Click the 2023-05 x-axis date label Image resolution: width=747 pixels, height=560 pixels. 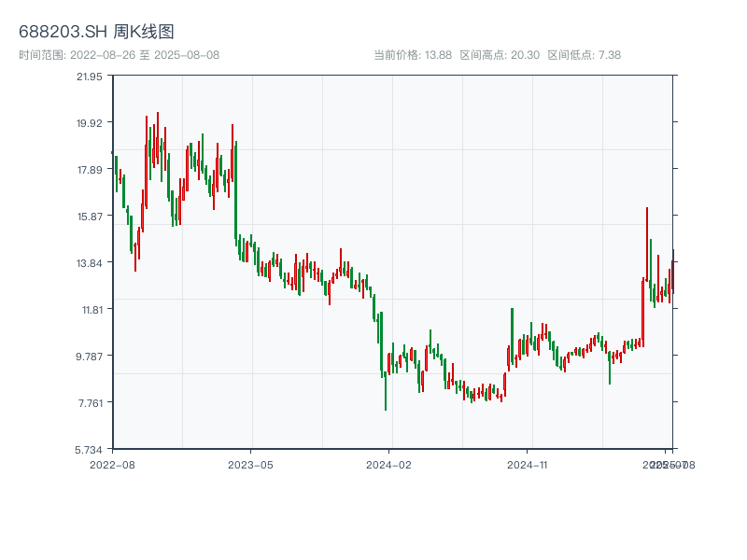(250, 464)
